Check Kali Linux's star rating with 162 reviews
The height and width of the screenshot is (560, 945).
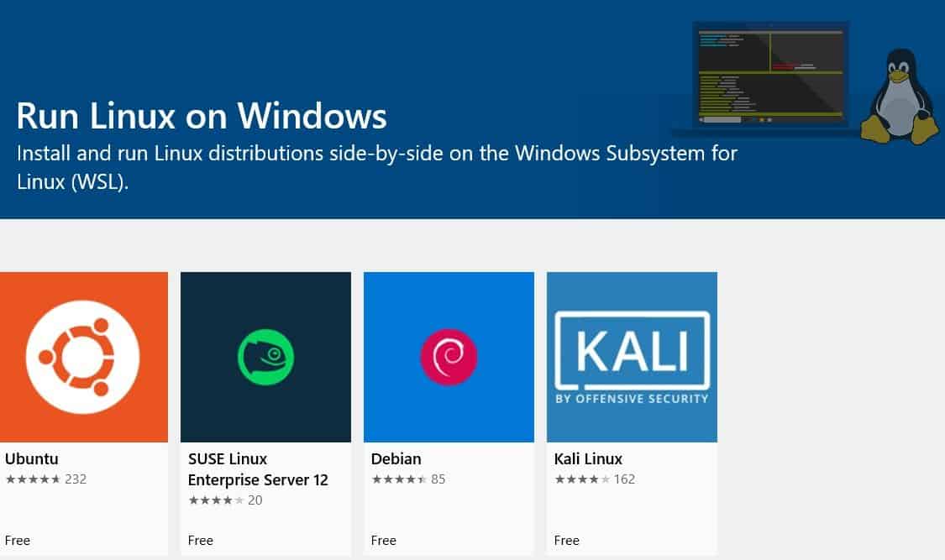pyautogui.click(x=595, y=479)
